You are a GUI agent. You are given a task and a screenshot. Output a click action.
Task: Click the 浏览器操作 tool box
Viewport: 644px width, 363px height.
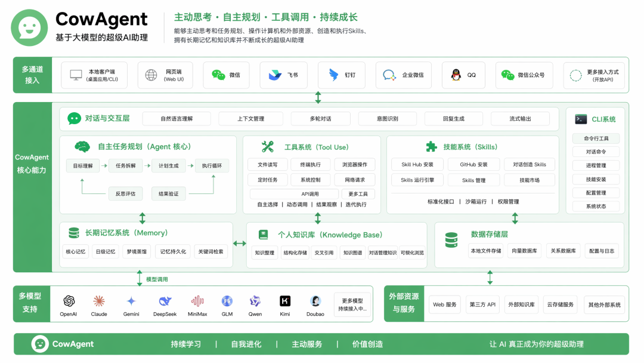355,164
